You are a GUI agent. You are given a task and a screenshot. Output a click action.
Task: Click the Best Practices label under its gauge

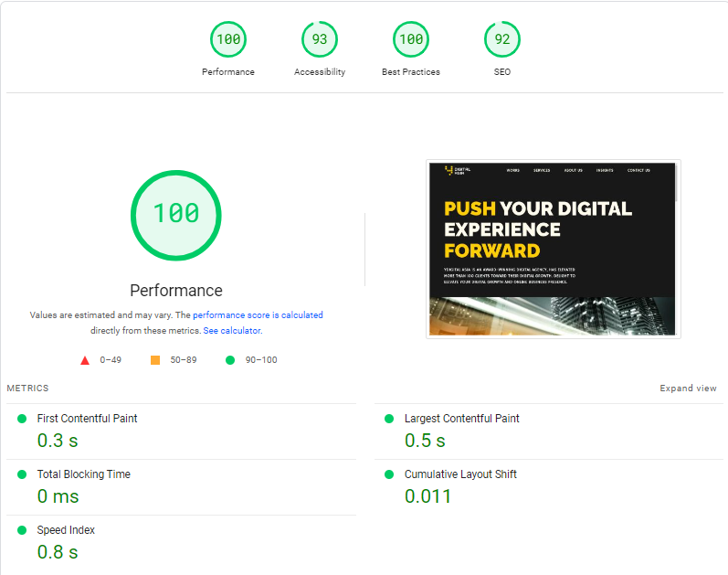click(411, 72)
